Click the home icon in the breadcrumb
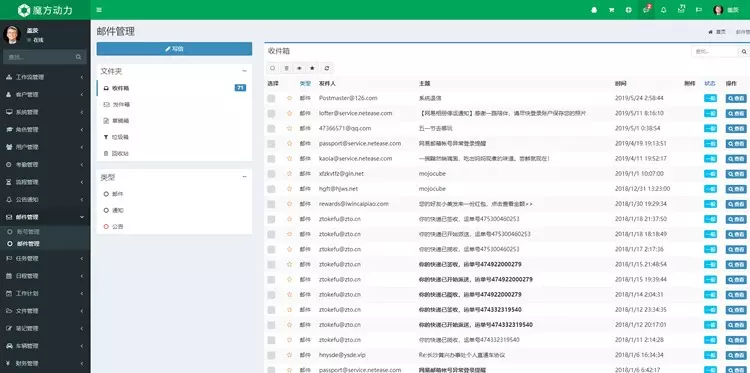750x373 pixels. coord(711,32)
